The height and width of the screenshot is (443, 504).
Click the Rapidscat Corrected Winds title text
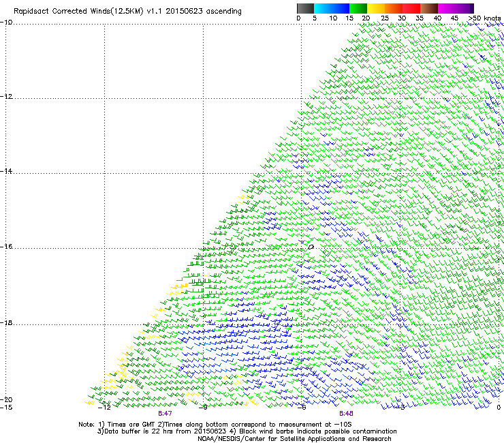(x=127, y=12)
